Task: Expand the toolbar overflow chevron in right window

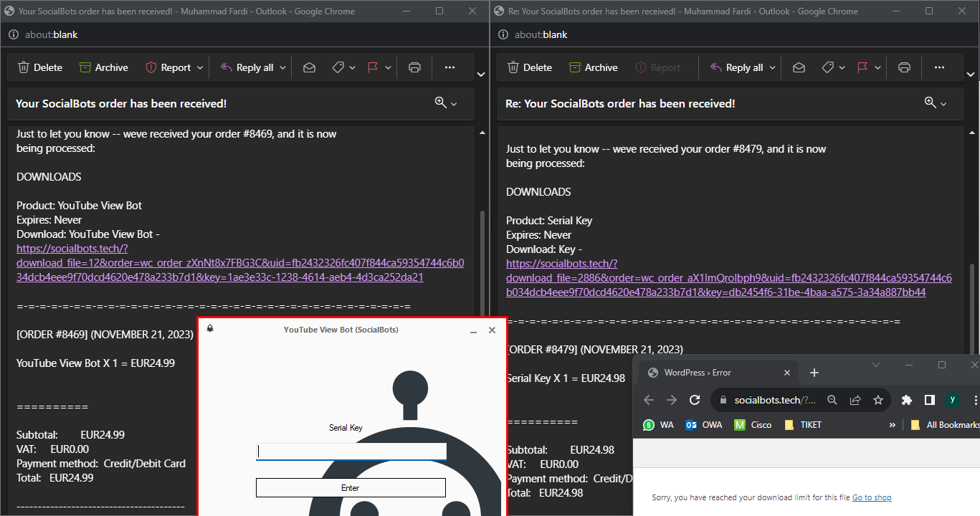Action: pos(970,74)
